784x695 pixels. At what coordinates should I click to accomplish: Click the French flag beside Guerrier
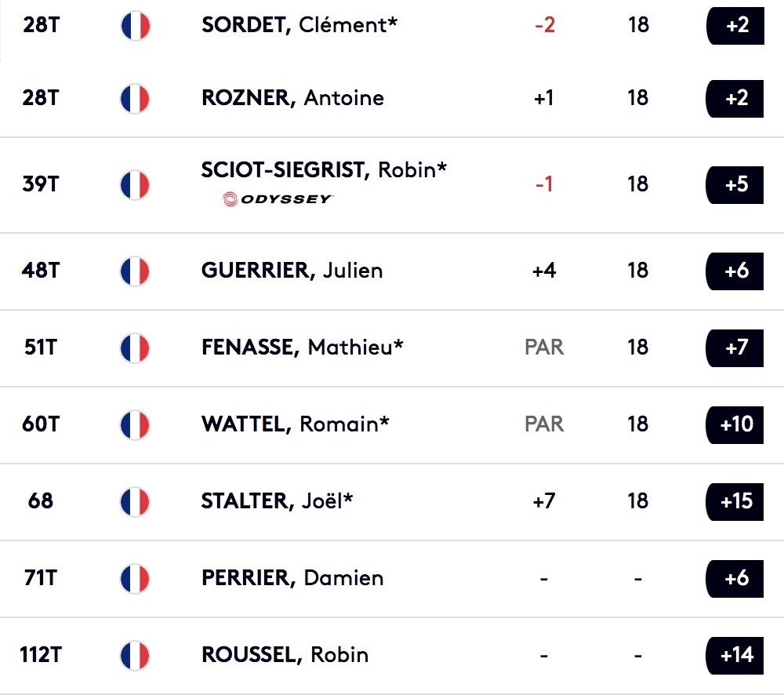coord(135,271)
